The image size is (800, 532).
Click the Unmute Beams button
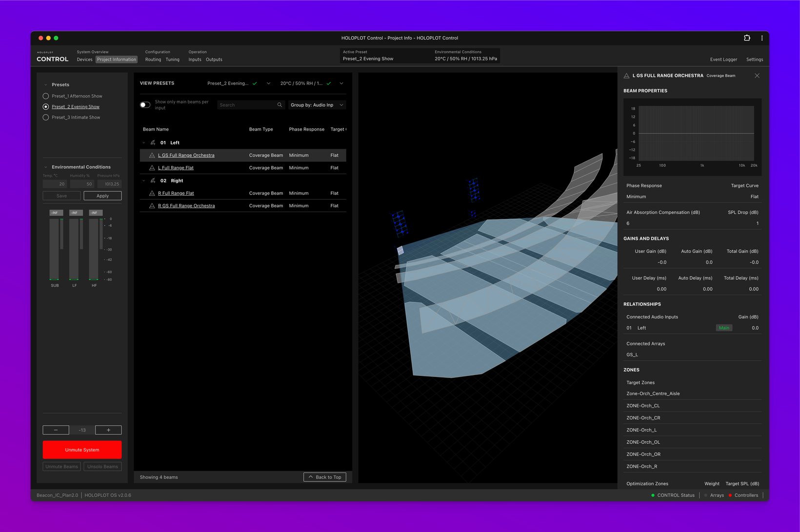pyautogui.click(x=61, y=467)
